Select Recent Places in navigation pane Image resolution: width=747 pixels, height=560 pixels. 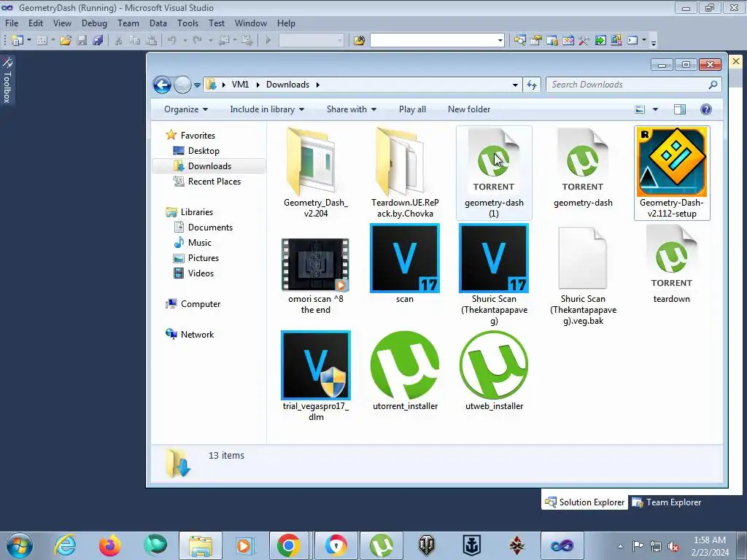tap(214, 182)
